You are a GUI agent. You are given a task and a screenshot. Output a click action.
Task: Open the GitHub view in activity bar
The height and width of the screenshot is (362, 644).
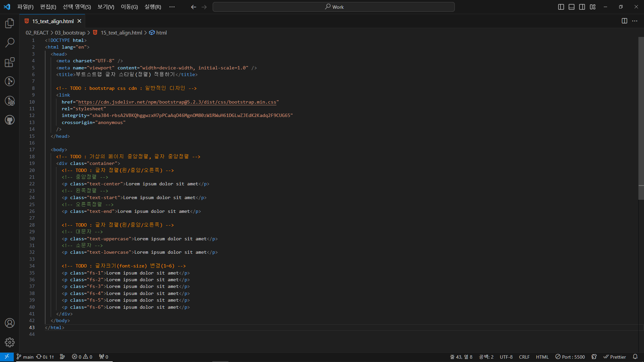pos(10,120)
